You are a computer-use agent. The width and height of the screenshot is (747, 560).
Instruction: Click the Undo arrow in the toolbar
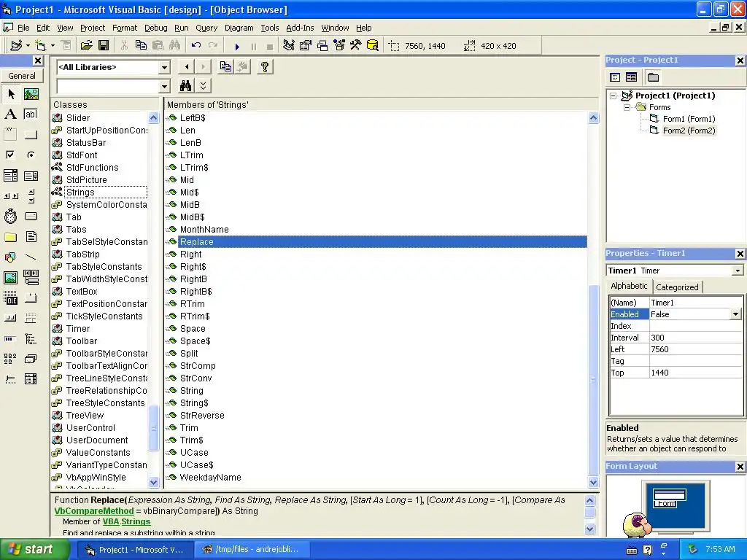pos(196,46)
